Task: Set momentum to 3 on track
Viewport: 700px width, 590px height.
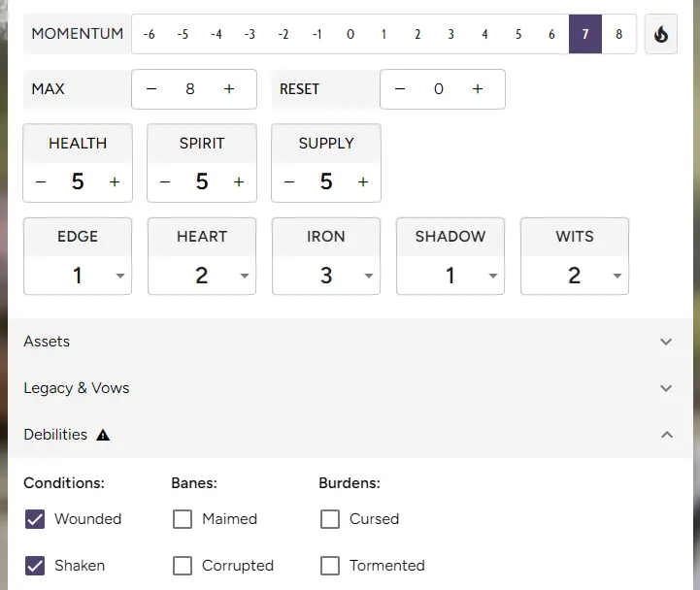Action: (451, 34)
